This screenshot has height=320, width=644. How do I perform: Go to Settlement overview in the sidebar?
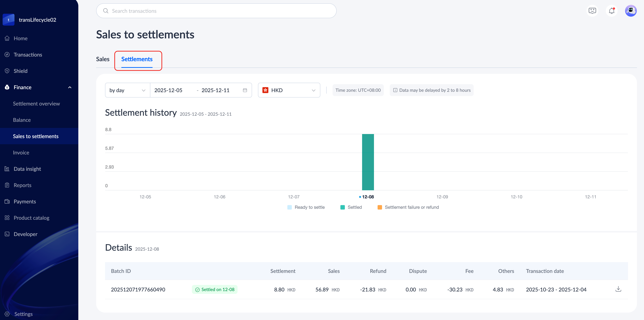tap(36, 104)
